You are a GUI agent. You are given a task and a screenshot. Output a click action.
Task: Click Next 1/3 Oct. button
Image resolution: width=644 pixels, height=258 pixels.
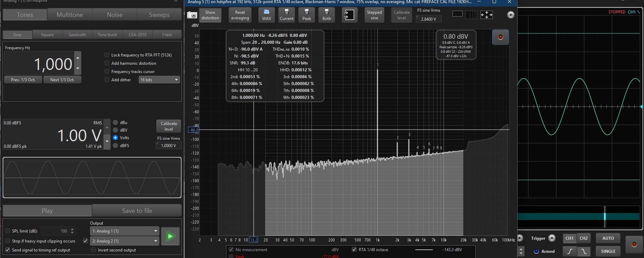click(62, 80)
